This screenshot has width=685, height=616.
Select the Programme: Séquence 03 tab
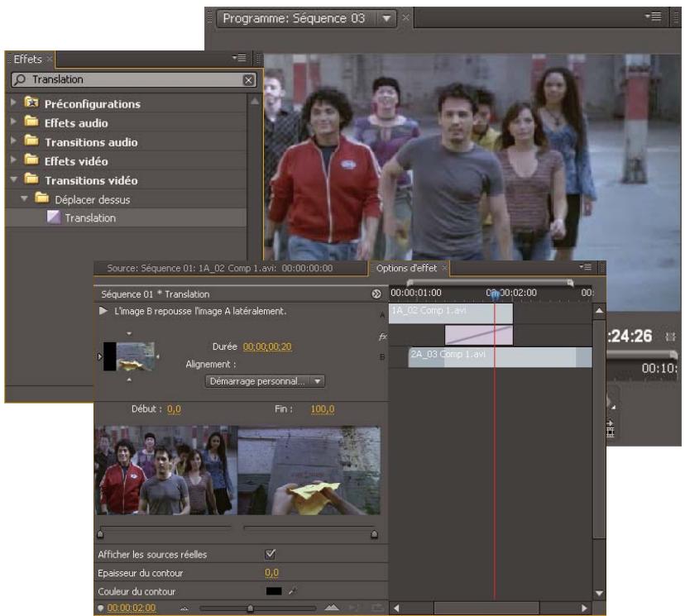pyautogui.click(x=294, y=18)
